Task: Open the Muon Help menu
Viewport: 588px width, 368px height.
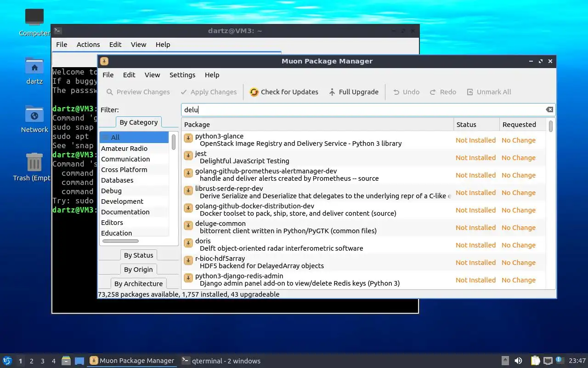Action: pyautogui.click(x=212, y=75)
